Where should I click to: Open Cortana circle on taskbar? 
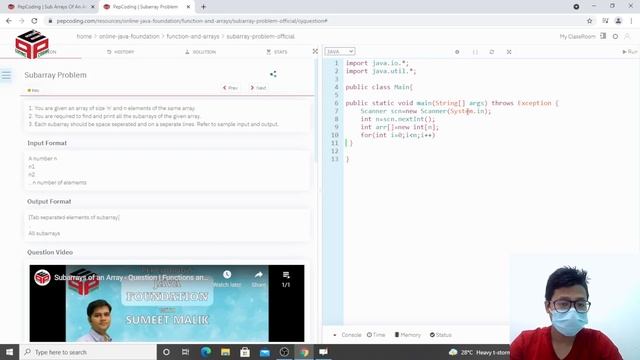pos(166,352)
